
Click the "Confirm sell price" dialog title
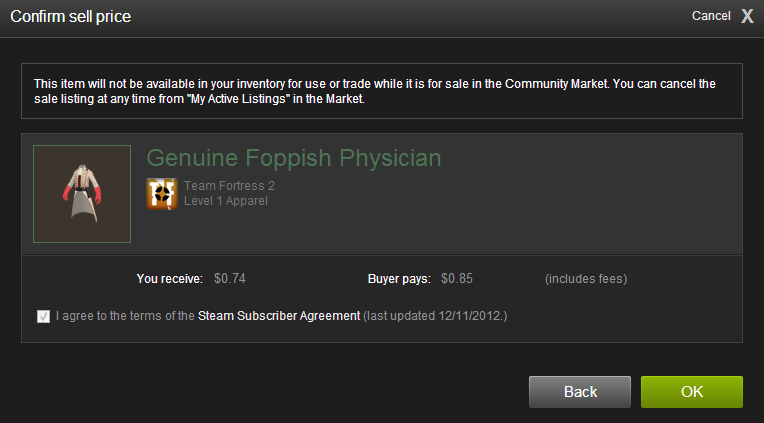70,16
